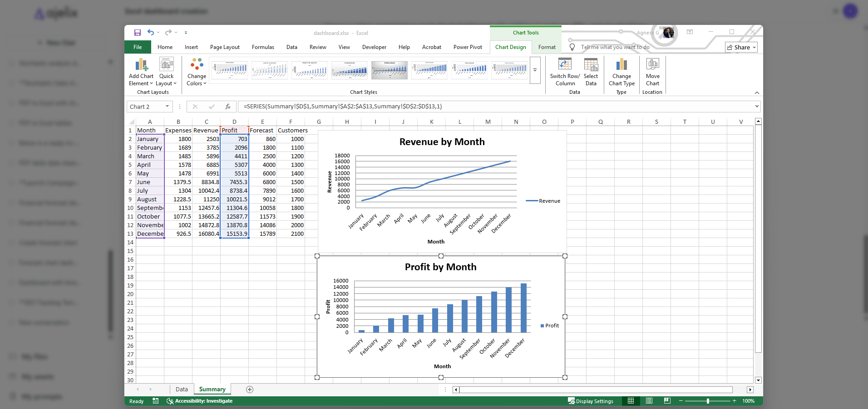The height and width of the screenshot is (409, 868).
Task: Open Display Settings from the status bar
Action: [591, 401]
